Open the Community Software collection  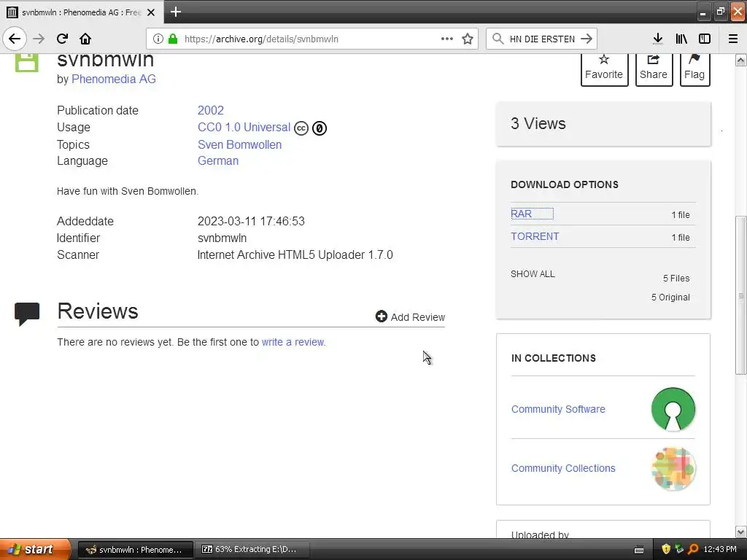[x=558, y=409]
